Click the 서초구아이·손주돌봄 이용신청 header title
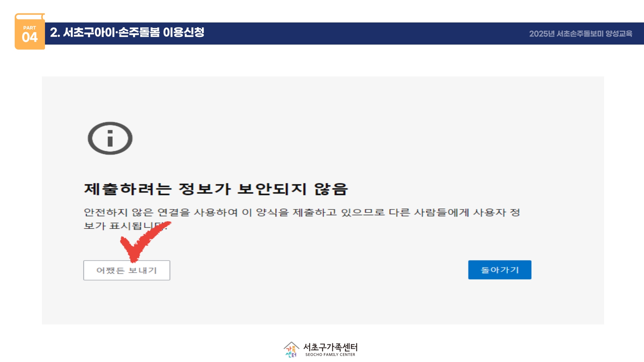 point(127,33)
